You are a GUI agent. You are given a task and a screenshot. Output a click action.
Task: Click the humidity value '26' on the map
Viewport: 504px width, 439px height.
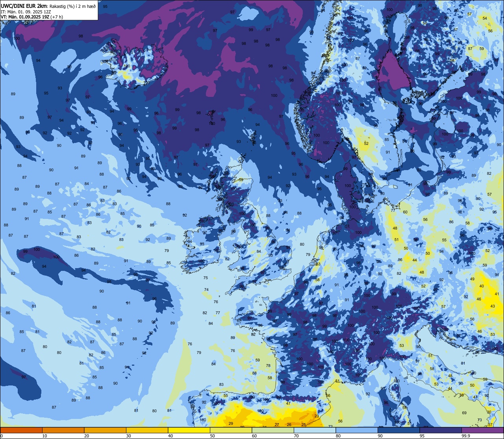(289, 424)
